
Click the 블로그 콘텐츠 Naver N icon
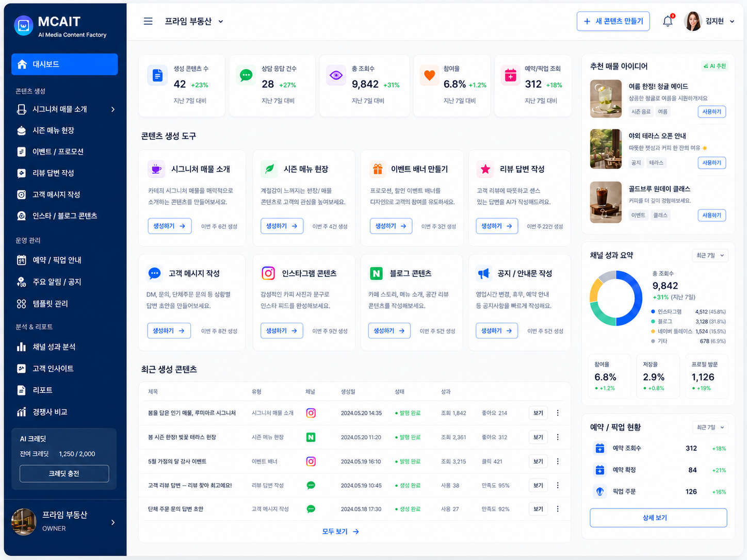[377, 273]
